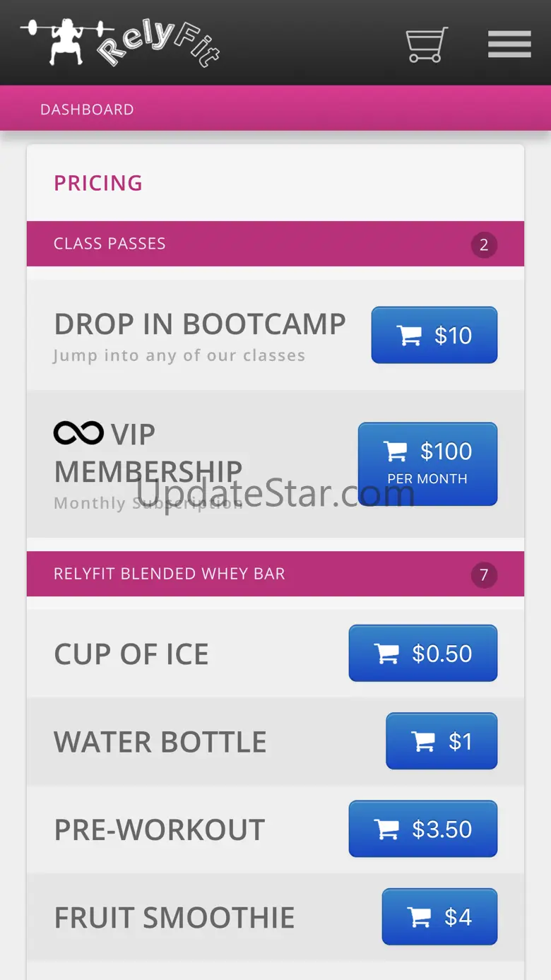Add Fruit Smoothie for $4 to cart
551x980 pixels.
tap(439, 916)
